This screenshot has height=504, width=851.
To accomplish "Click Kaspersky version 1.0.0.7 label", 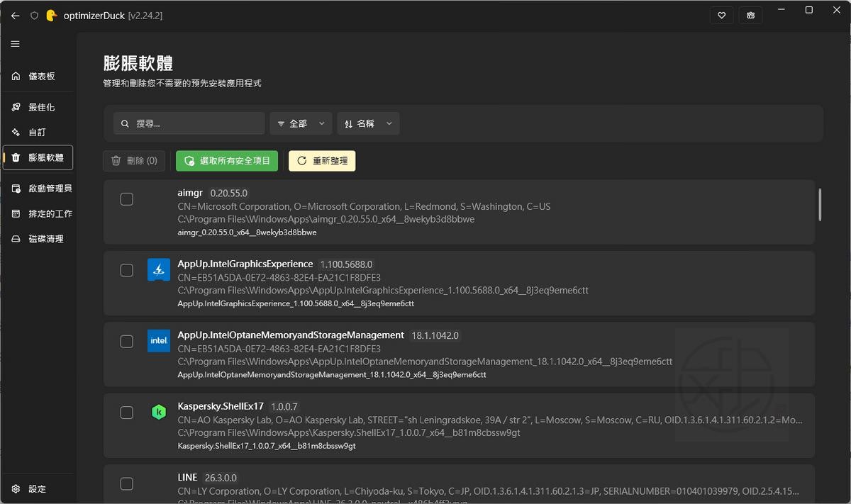I will (x=284, y=407).
